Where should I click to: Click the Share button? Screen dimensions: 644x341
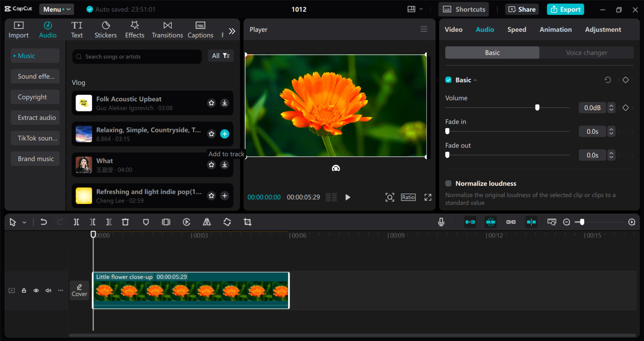click(522, 9)
